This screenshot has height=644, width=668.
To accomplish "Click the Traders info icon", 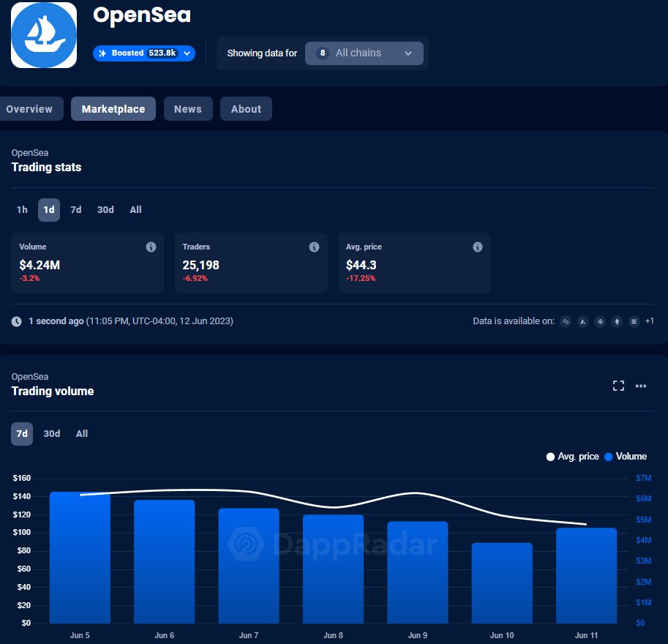I will (314, 247).
